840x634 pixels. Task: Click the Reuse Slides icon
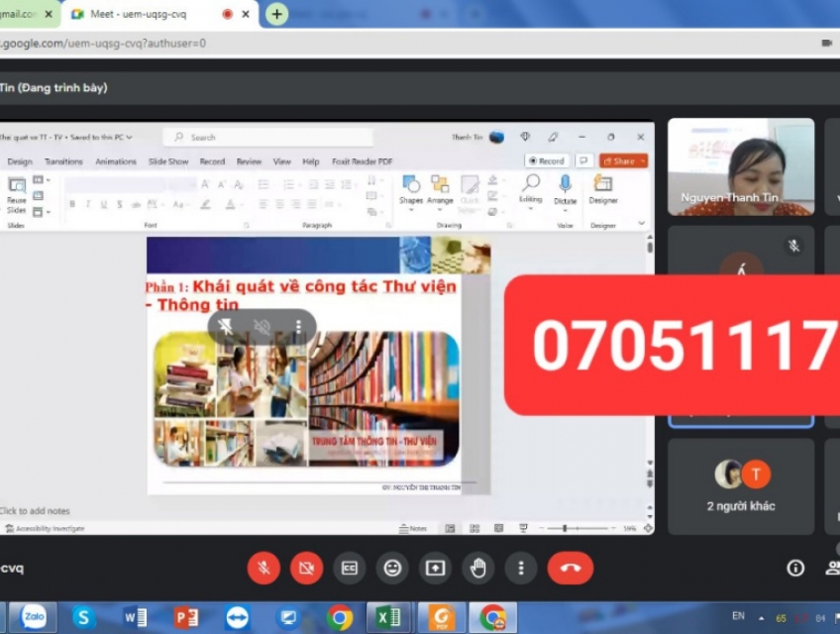tap(17, 195)
